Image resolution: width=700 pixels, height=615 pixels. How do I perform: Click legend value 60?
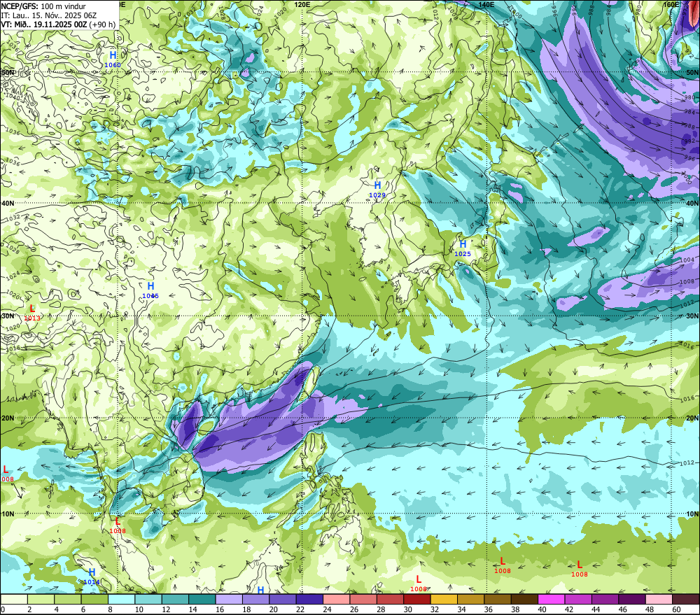point(677,609)
